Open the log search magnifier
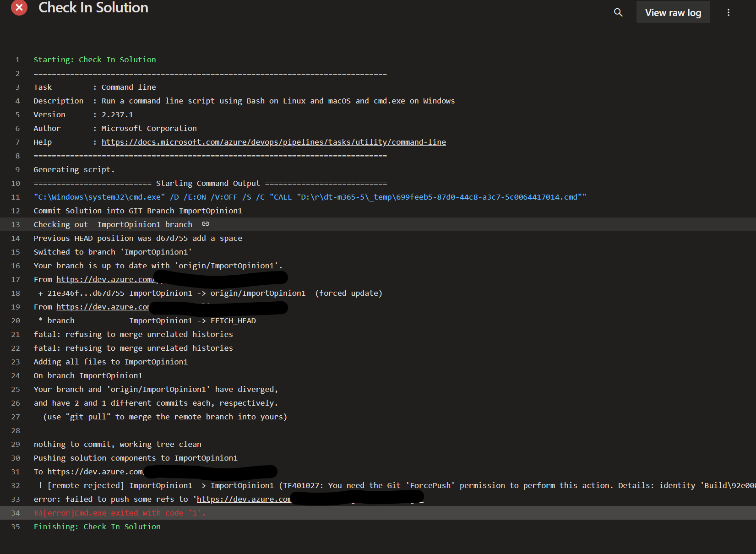The width and height of the screenshot is (756, 554). (x=618, y=12)
